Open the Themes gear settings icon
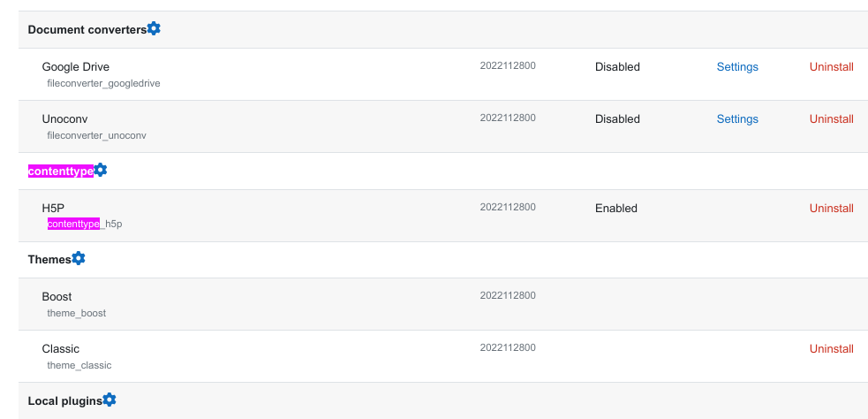This screenshot has width=868, height=419. pyautogui.click(x=79, y=258)
